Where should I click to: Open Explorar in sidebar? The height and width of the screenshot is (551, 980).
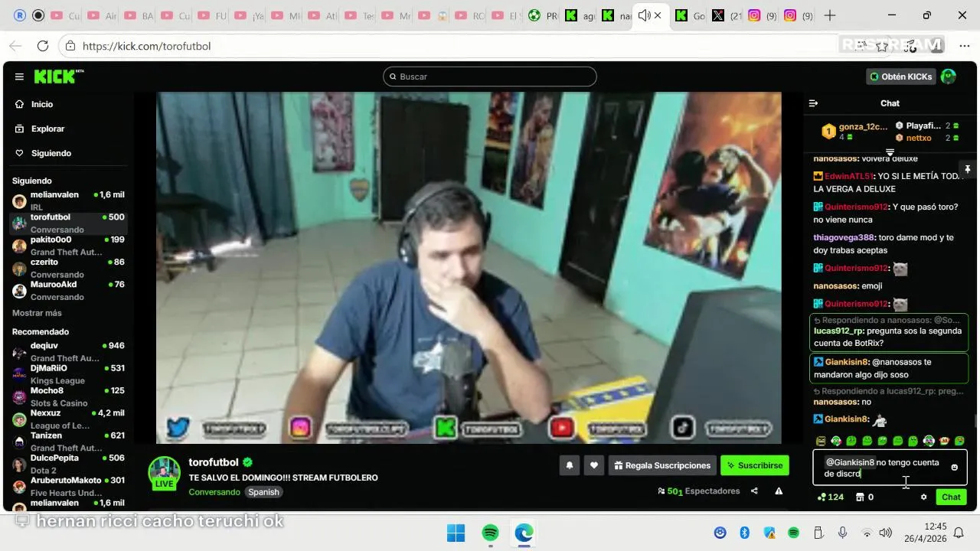[47, 129]
